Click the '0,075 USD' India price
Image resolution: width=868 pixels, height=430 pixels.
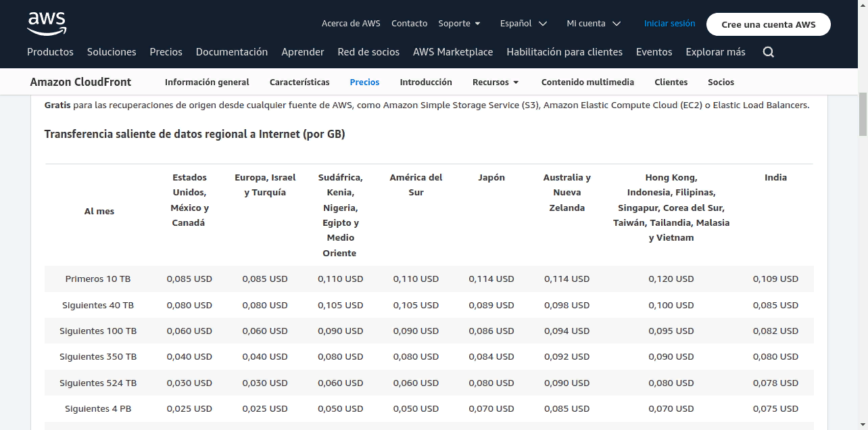pyautogui.click(x=775, y=408)
